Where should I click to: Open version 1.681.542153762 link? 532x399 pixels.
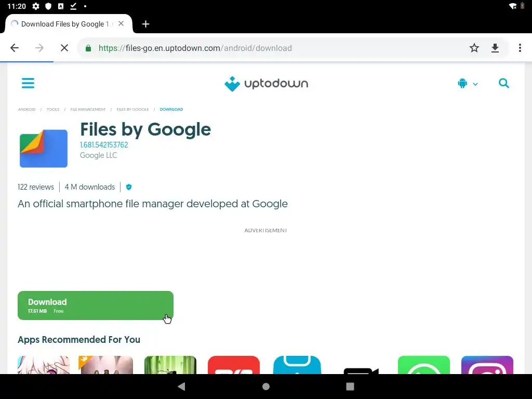tap(104, 145)
